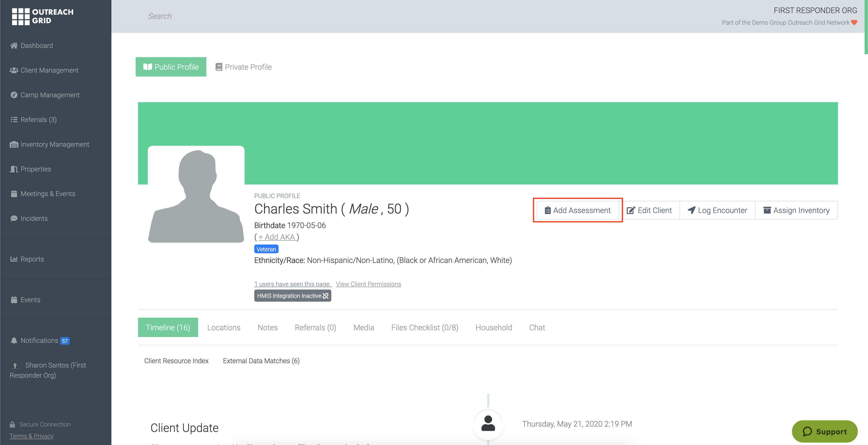
Task: Click the Edit Client button
Action: click(649, 210)
